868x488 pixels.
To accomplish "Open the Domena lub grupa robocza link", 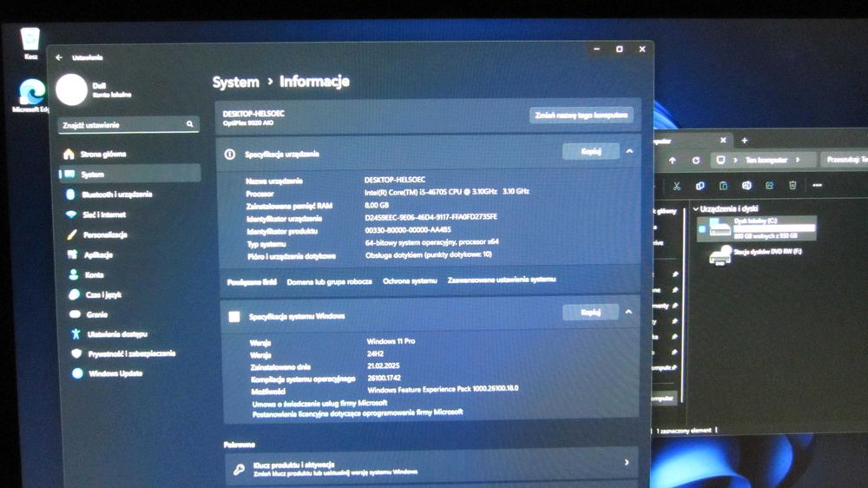I will tap(329, 281).
